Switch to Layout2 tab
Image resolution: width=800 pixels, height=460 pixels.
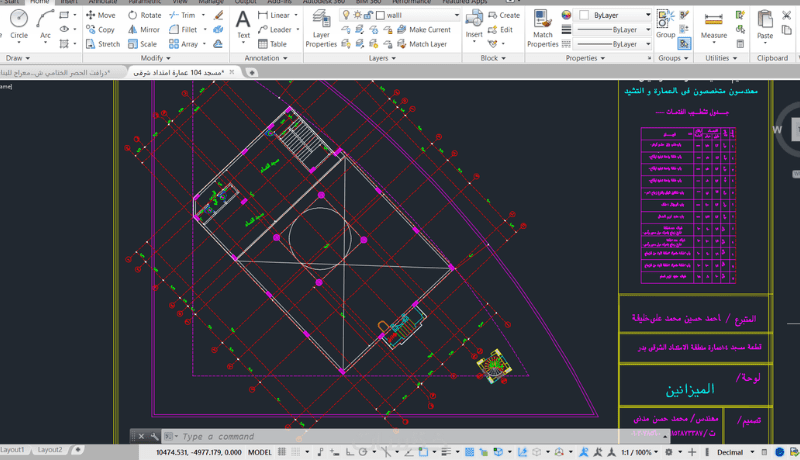[x=49, y=450]
